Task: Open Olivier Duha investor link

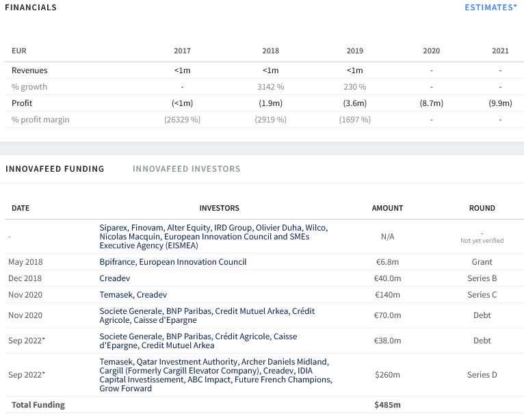Action: tap(278, 228)
